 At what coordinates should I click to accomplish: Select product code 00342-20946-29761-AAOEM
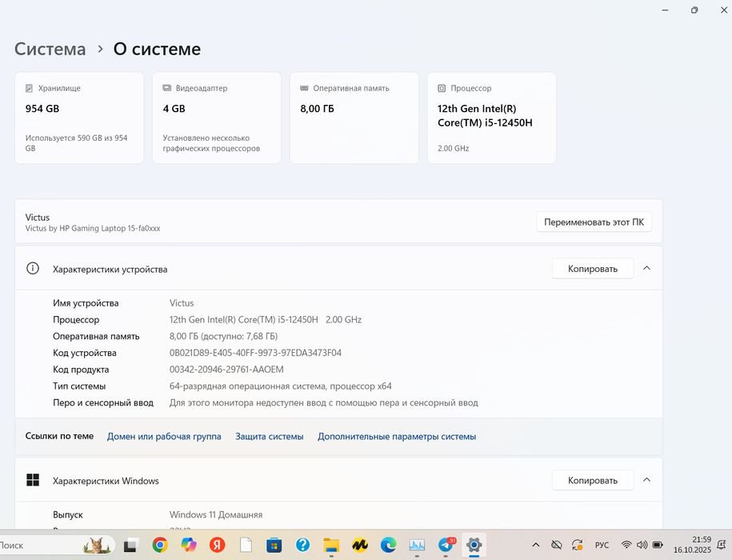[x=226, y=370]
